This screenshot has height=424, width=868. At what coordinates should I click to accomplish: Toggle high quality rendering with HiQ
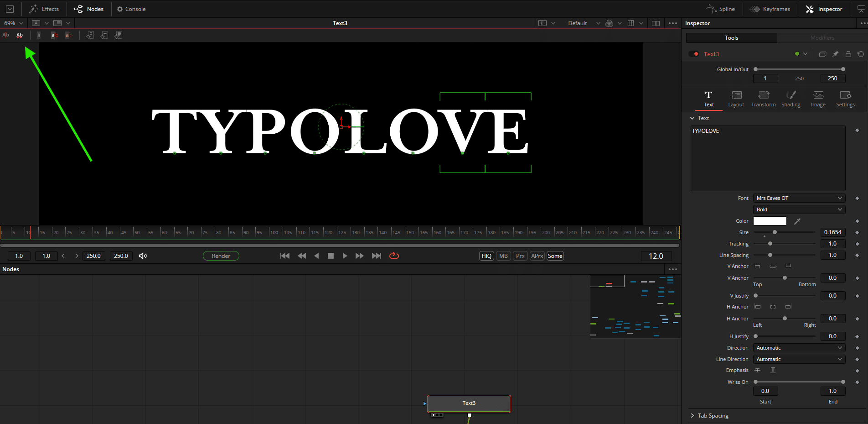click(x=486, y=256)
